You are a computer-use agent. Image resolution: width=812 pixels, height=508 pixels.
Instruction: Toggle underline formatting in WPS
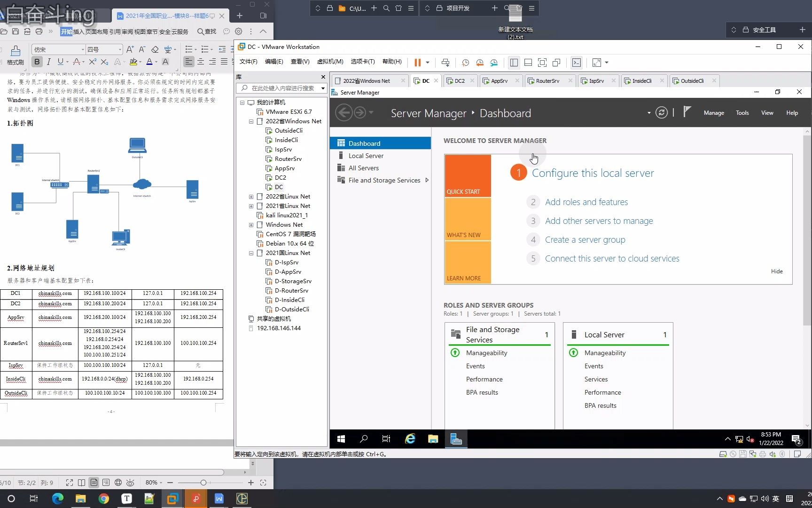60,62
